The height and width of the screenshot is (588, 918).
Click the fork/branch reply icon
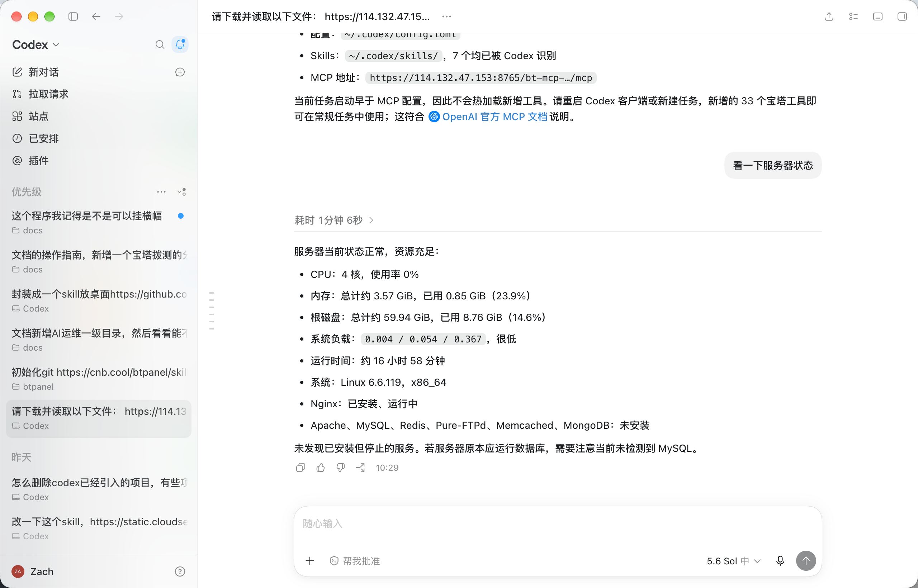(x=360, y=468)
